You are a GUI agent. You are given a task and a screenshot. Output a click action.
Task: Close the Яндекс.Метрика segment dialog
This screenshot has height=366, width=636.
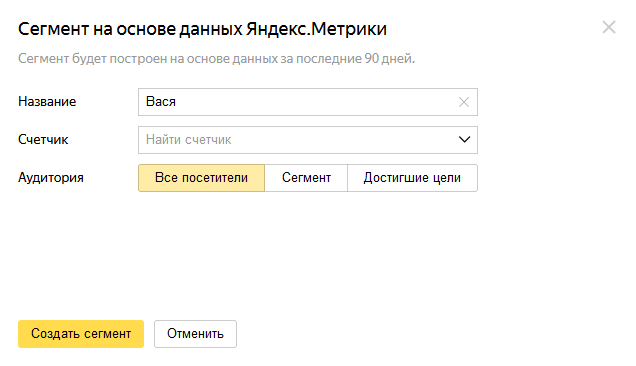coord(609,28)
